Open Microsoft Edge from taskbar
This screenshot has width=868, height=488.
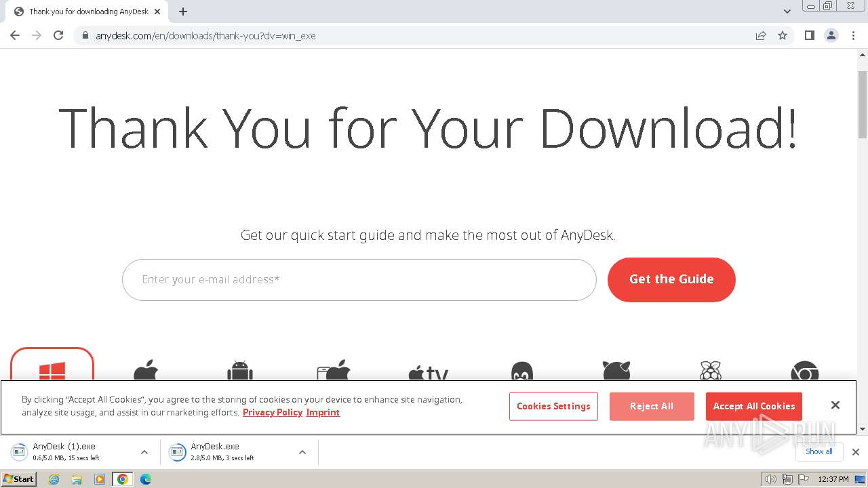click(145, 479)
